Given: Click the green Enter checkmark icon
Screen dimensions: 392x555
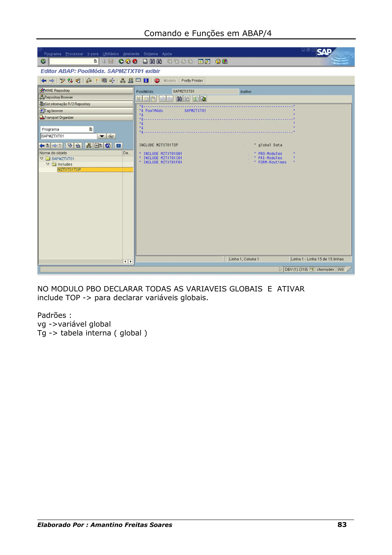Looking at the screenshot, I should 43,61.
